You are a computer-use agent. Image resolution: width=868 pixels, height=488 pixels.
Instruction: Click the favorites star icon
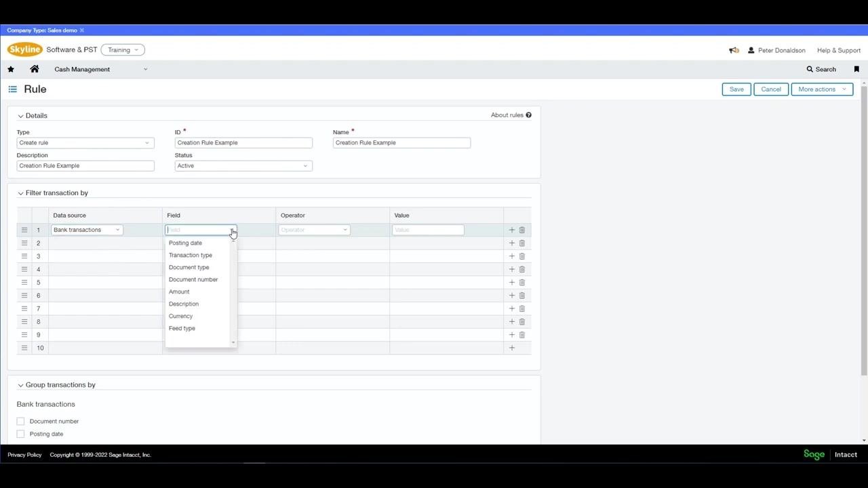click(x=11, y=69)
